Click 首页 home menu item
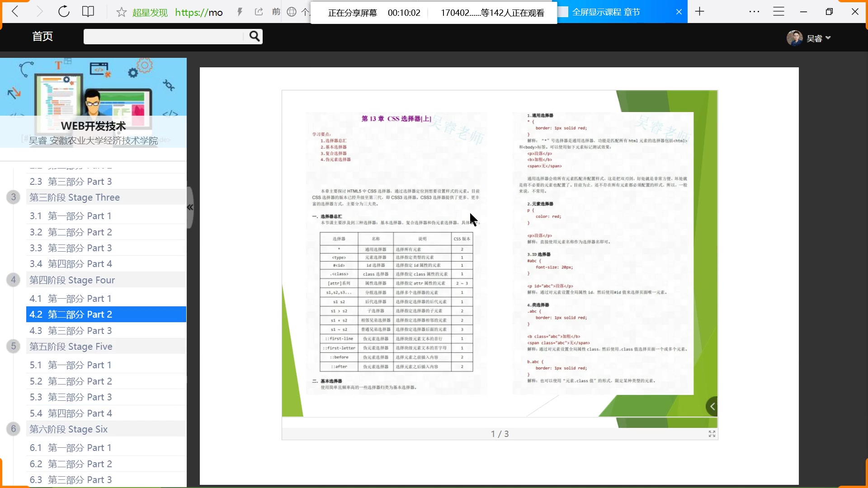 [42, 36]
